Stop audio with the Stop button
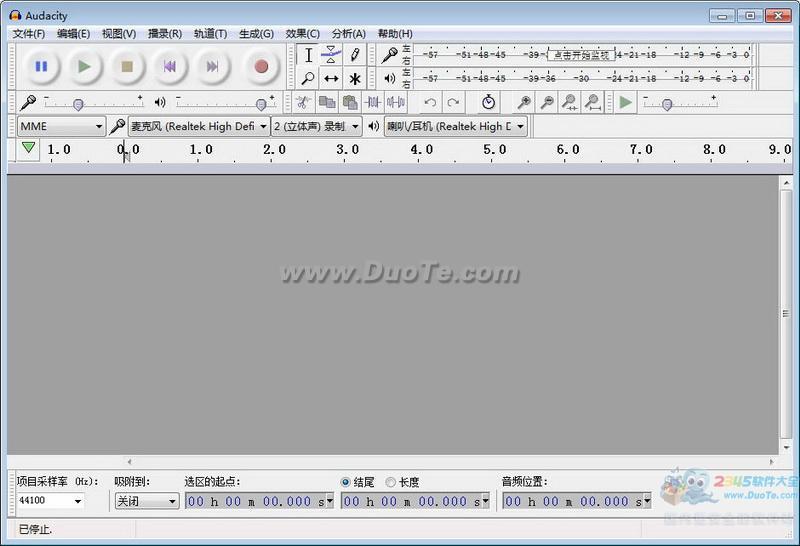The width and height of the screenshot is (800, 546). pos(127,66)
